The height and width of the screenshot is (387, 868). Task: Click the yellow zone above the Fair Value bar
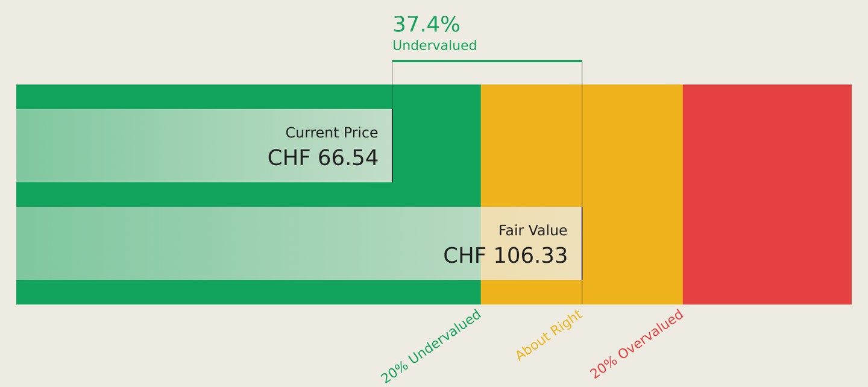(531, 145)
